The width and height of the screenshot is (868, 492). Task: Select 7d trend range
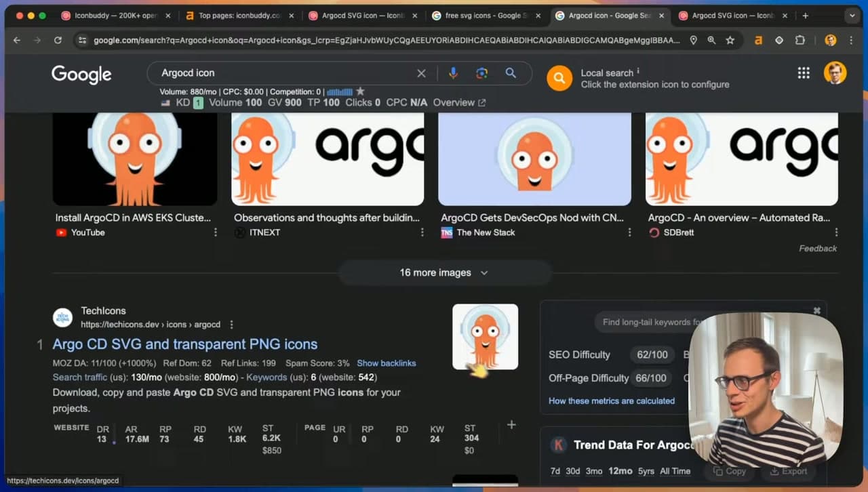tap(555, 471)
